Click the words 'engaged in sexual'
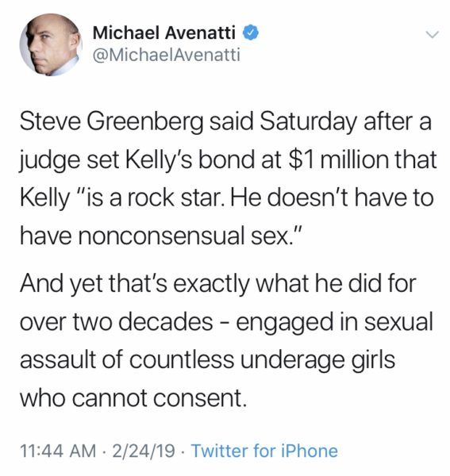450x476 pixels. (335, 322)
